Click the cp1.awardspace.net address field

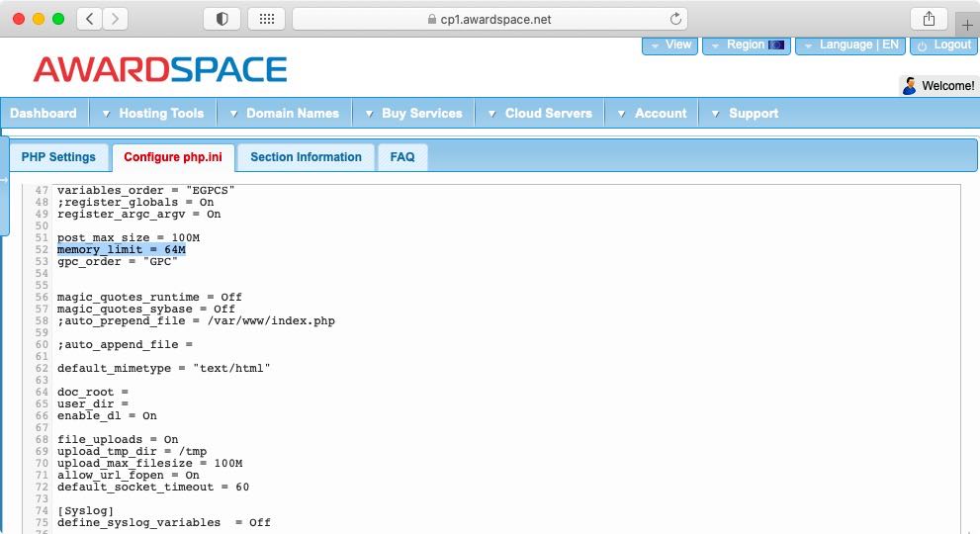[x=490, y=19]
